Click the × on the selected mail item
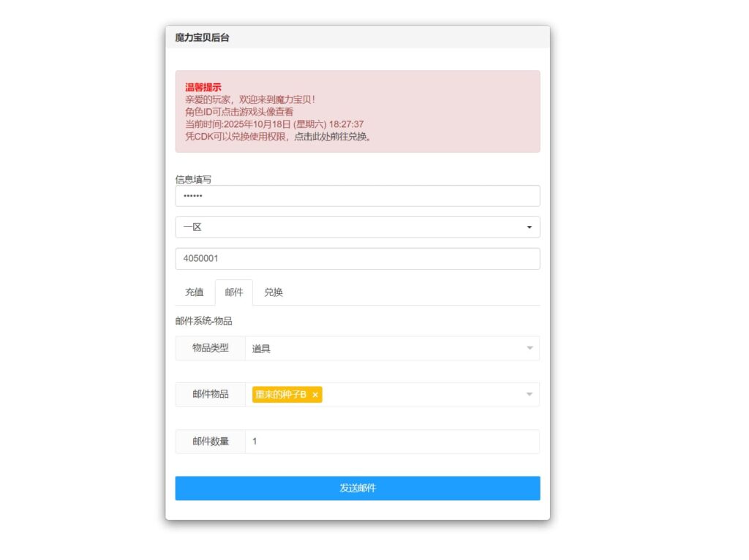 pos(315,394)
